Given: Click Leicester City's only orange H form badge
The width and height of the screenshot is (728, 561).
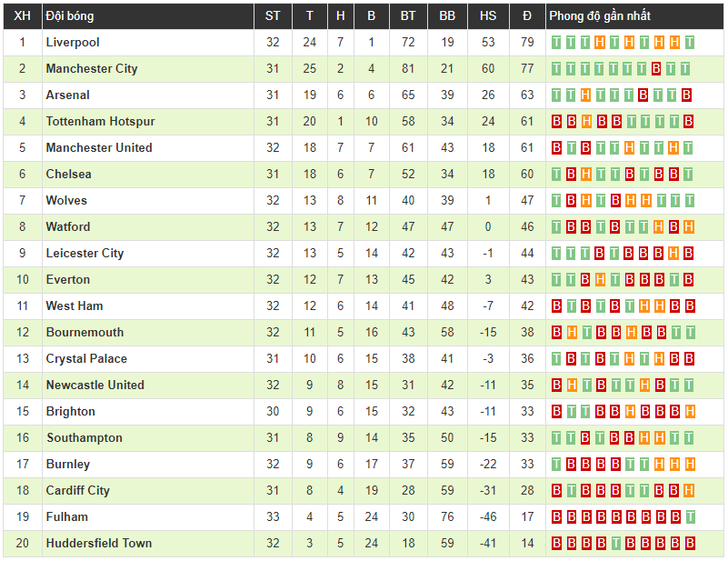Looking at the screenshot, I should (x=674, y=254).
